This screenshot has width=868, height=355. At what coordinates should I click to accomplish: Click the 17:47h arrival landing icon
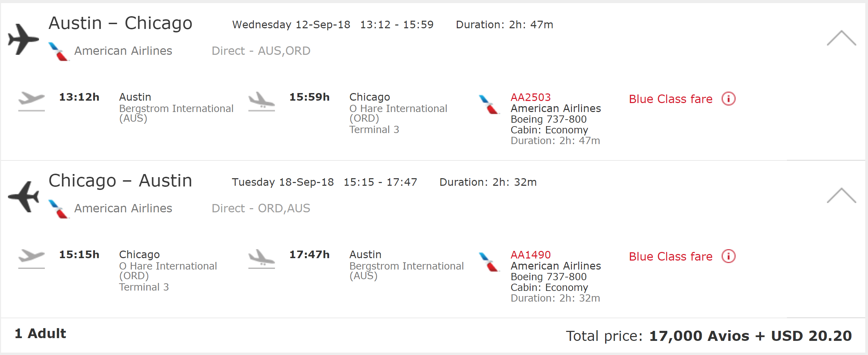(262, 258)
